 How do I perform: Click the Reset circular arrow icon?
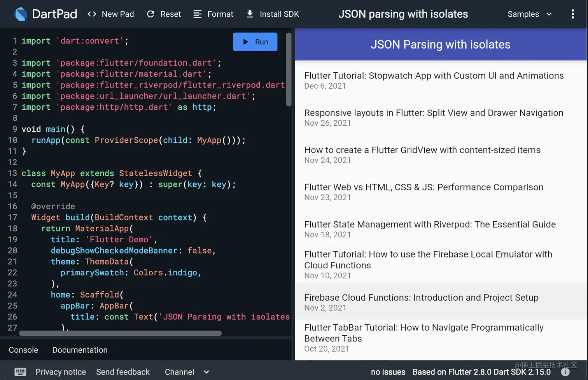[150, 14]
